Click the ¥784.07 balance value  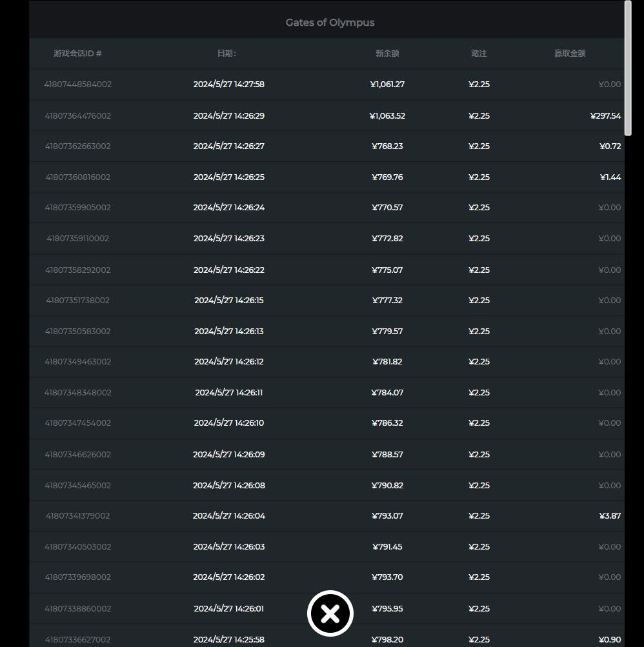tap(387, 392)
